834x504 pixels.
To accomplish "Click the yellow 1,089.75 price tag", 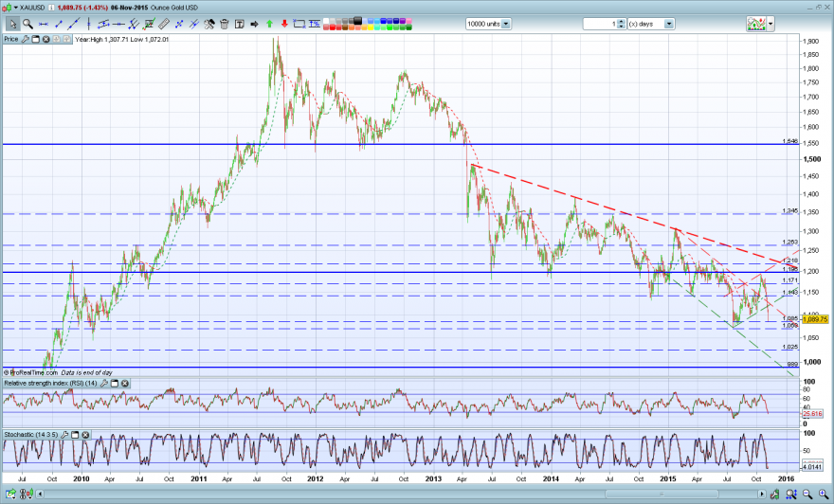I will click(x=815, y=319).
